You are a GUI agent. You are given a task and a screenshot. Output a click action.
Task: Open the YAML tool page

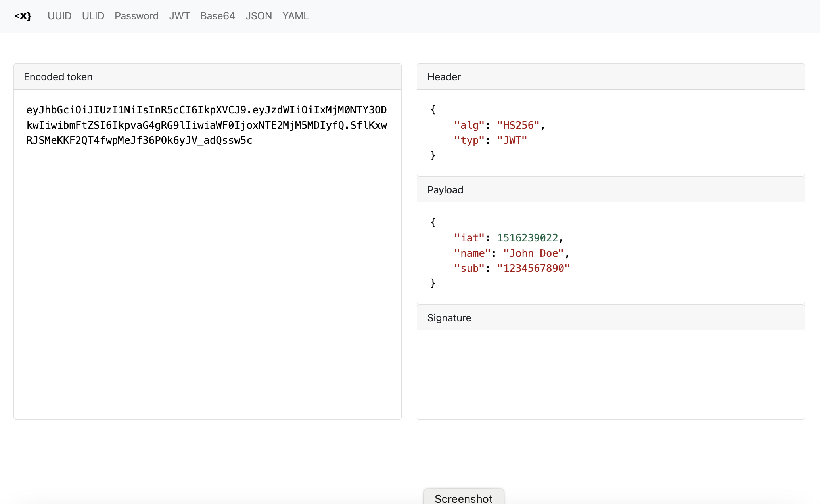tap(295, 16)
